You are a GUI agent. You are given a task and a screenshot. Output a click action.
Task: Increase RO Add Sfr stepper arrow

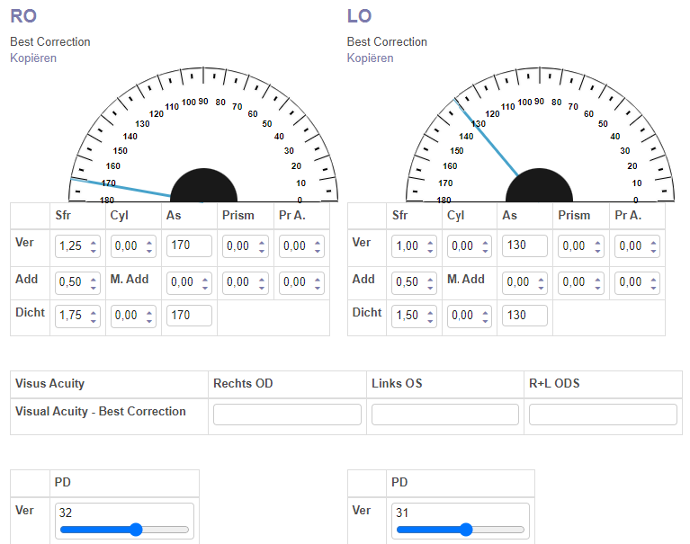coord(93,278)
